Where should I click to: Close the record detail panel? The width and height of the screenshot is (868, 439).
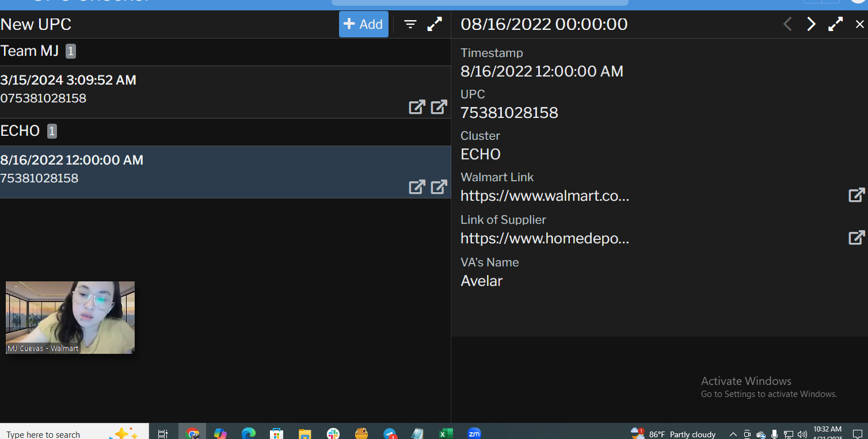[859, 24]
